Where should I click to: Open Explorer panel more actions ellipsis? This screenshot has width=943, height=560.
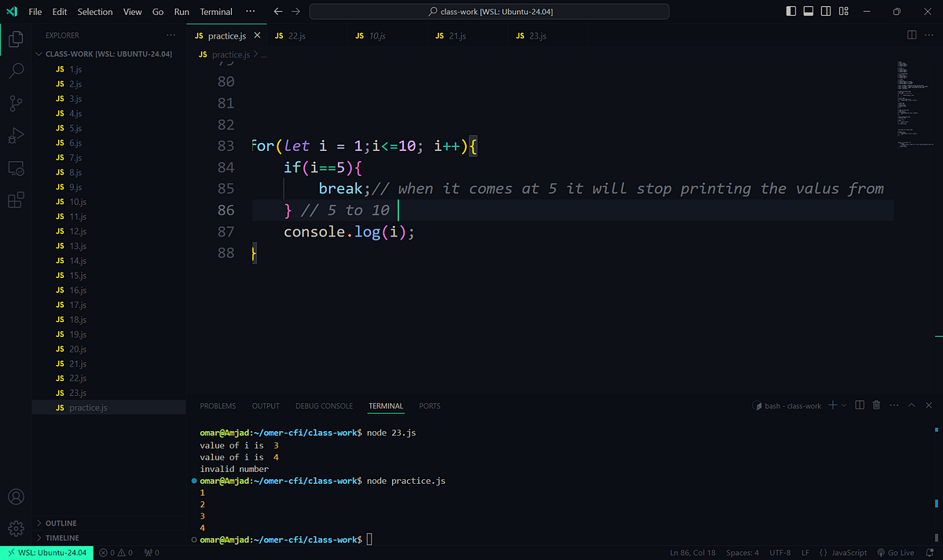[x=171, y=35]
